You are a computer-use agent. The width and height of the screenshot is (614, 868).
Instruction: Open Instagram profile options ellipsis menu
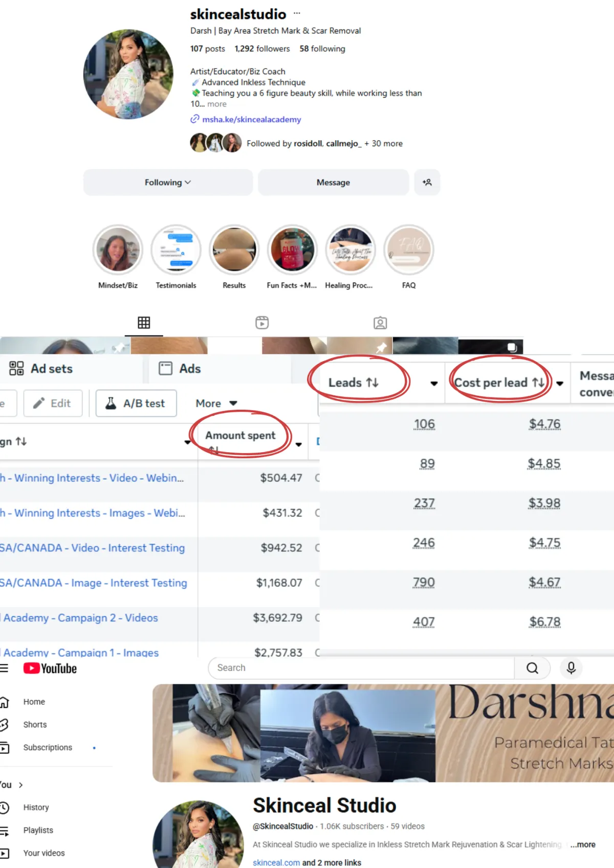click(x=297, y=13)
